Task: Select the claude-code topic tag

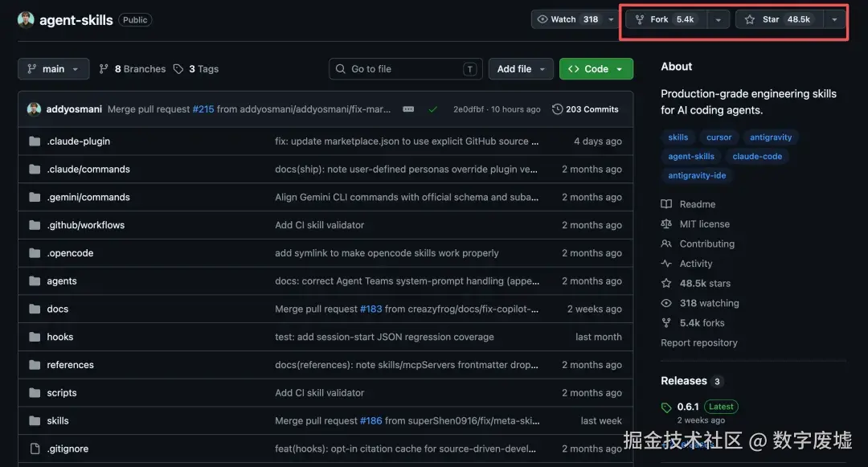Action: click(757, 157)
